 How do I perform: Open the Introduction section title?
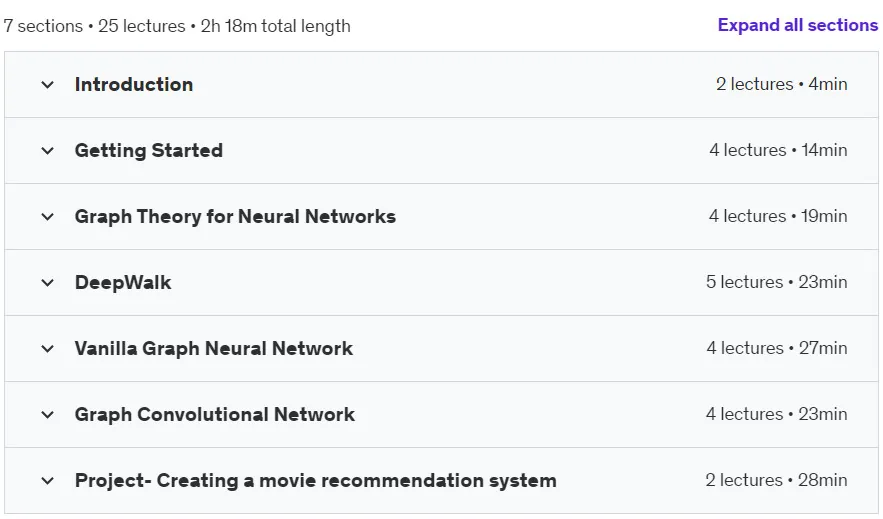click(x=134, y=84)
